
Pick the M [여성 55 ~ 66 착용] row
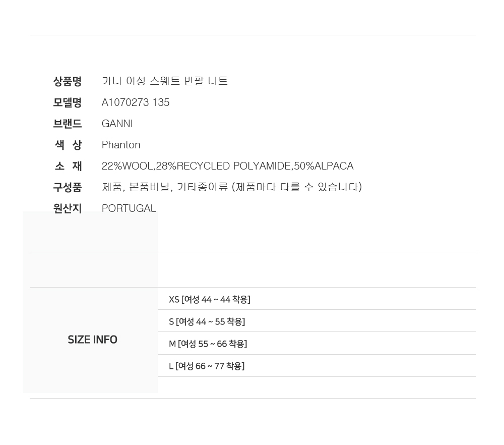click(208, 344)
